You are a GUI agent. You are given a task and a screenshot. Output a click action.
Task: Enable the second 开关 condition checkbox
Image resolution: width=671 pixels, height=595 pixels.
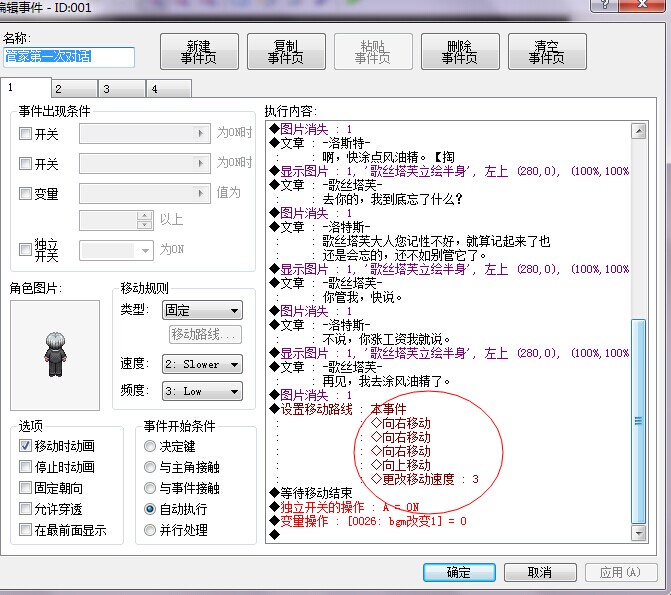tap(25, 164)
